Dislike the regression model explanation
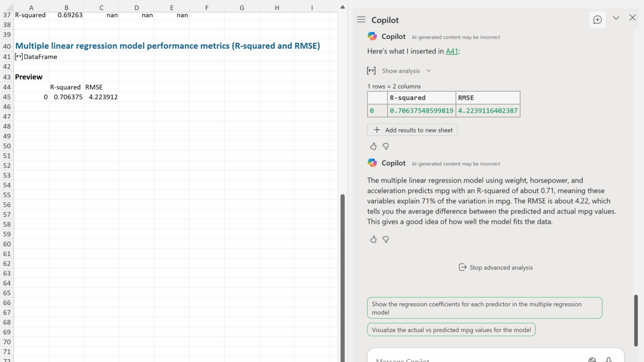 (x=386, y=239)
